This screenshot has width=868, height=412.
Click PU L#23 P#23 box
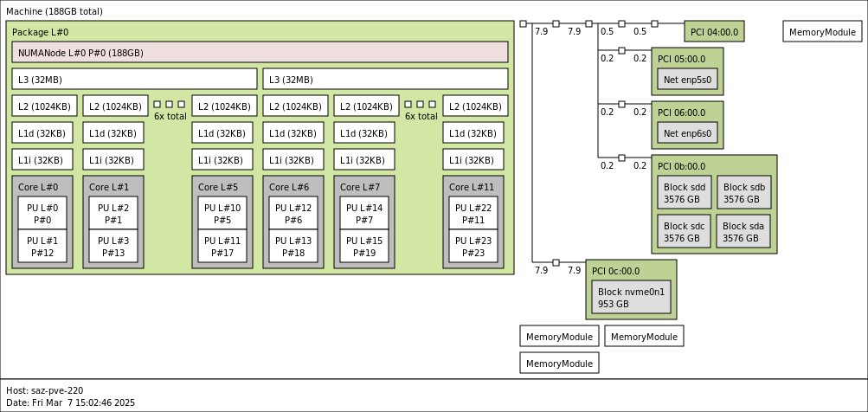(473, 247)
